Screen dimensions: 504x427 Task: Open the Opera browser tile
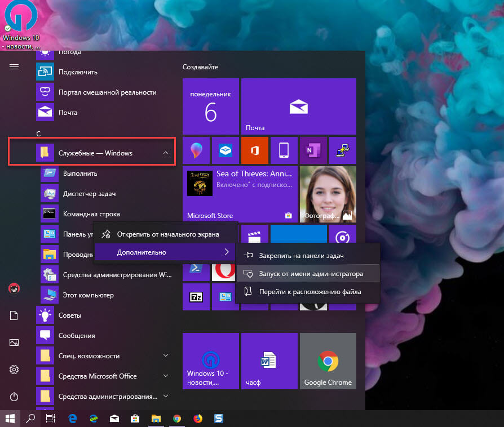(x=224, y=273)
